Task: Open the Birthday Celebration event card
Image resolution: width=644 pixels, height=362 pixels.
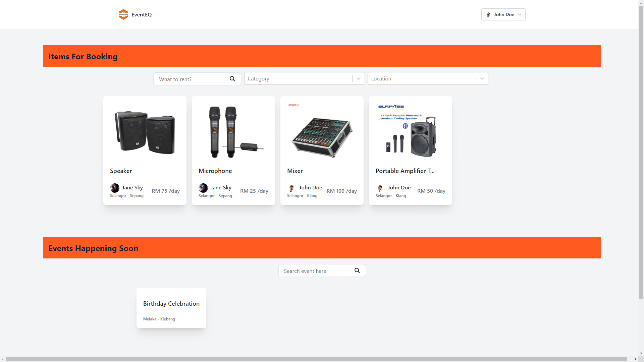Action: tap(171, 308)
